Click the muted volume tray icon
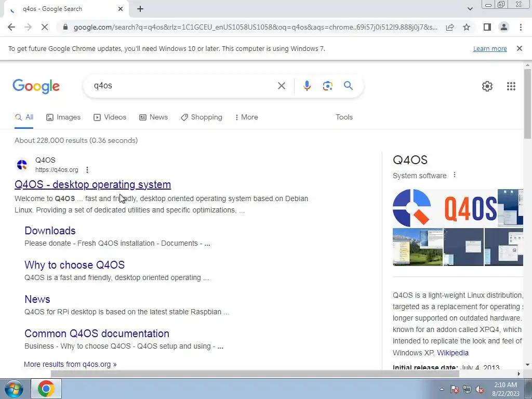The image size is (532, 399). (x=480, y=390)
